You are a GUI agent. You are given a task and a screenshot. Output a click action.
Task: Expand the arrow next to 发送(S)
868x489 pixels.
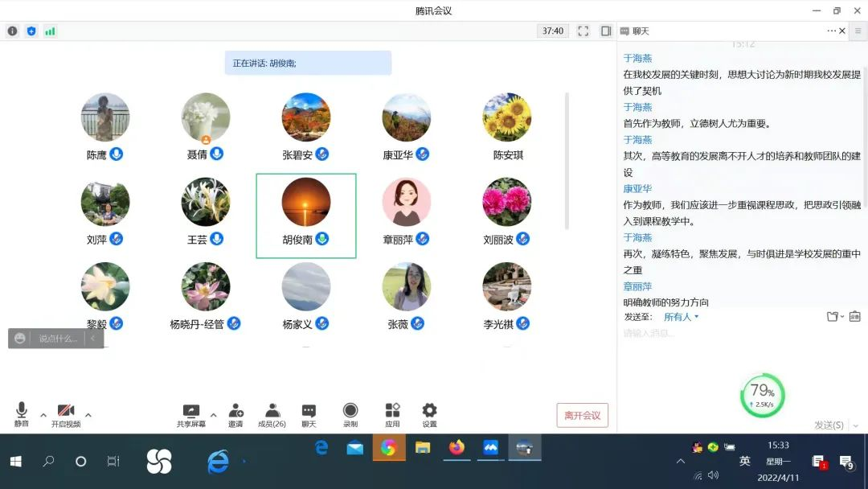click(x=855, y=425)
